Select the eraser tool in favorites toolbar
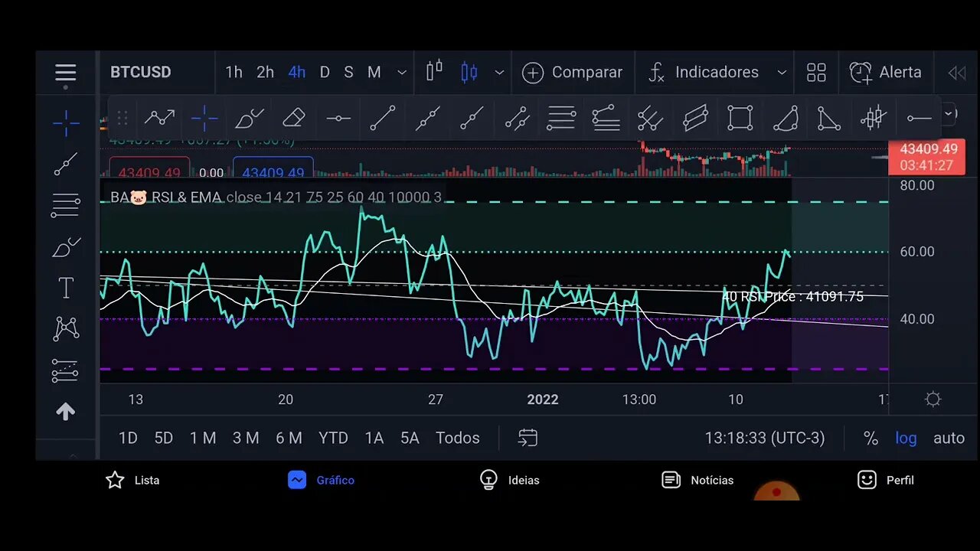Image resolution: width=980 pixels, height=551 pixels. point(293,118)
